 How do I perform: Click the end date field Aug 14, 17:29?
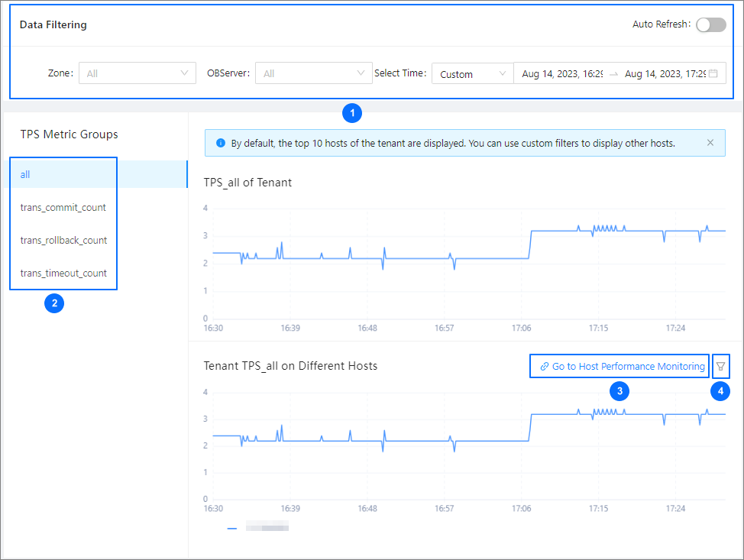664,74
